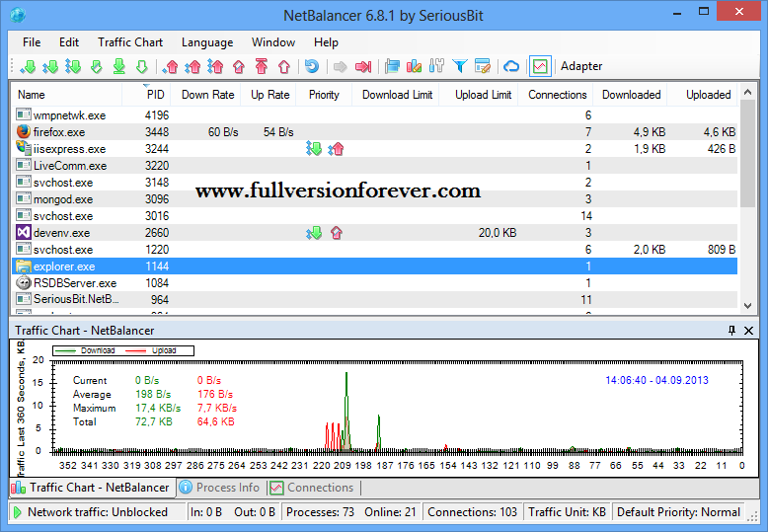Click the blue cloud sync icon
The width and height of the screenshot is (768, 532).
[x=511, y=66]
